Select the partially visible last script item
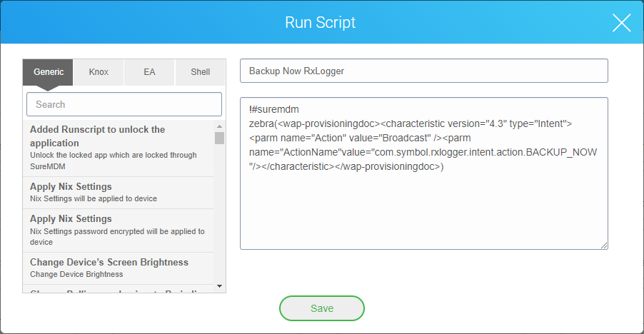 pos(118,290)
